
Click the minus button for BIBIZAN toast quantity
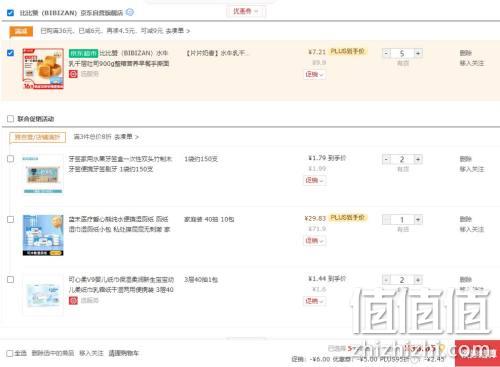[386, 53]
